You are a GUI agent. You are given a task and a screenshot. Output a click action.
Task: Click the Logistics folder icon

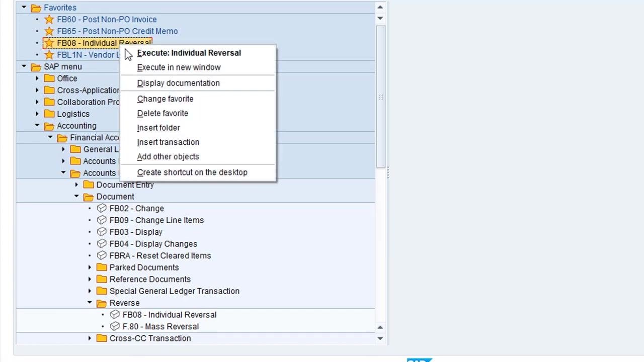(49, 114)
